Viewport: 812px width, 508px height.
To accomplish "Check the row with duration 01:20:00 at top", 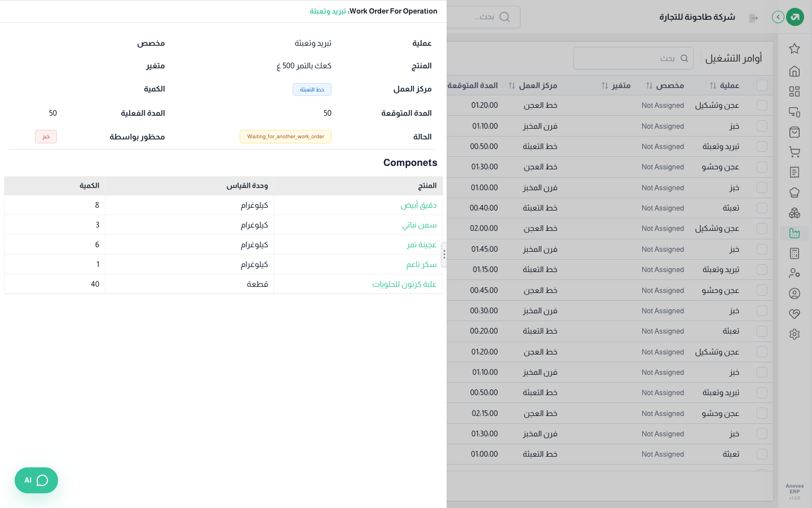I will point(762,106).
